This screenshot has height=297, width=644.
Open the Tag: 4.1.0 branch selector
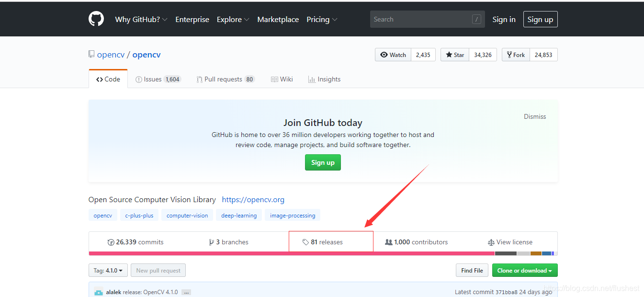[x=108, y=270]
